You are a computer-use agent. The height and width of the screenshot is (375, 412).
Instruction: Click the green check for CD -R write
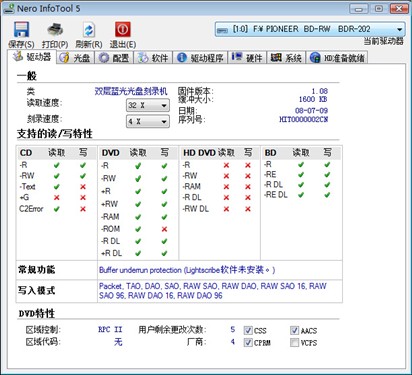83,165
